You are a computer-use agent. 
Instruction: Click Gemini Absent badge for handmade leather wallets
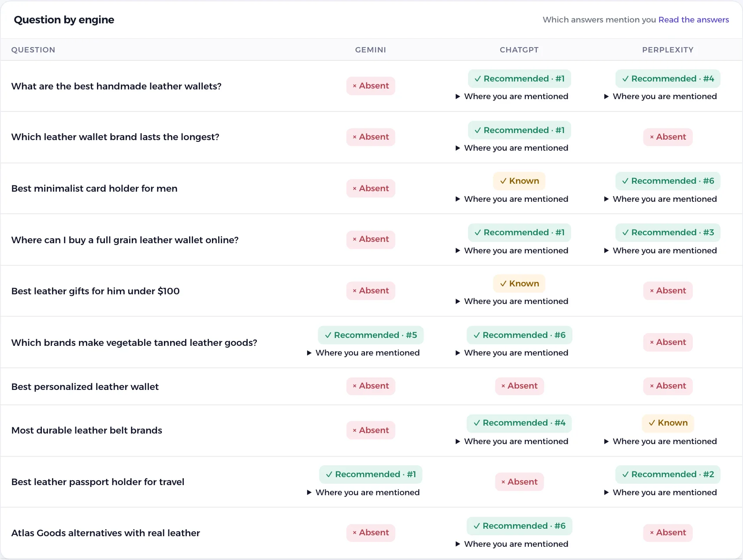point(371,86)
